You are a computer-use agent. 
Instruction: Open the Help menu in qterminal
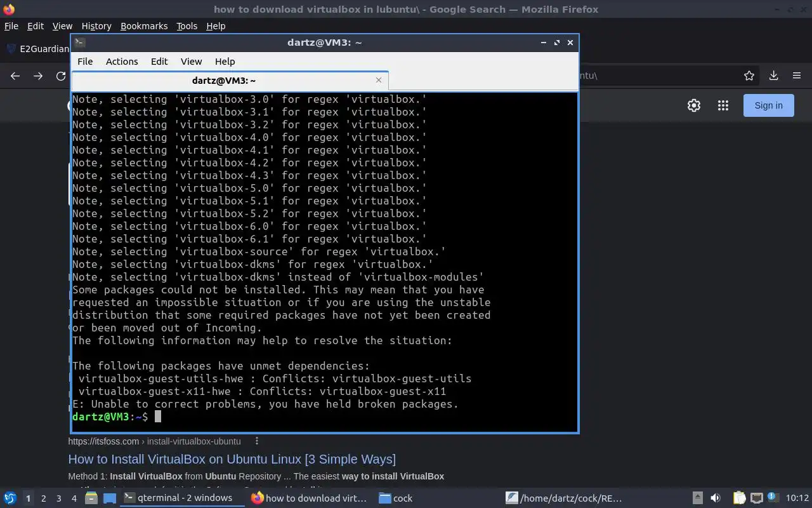pyautogui.click(x=225, y=62)
